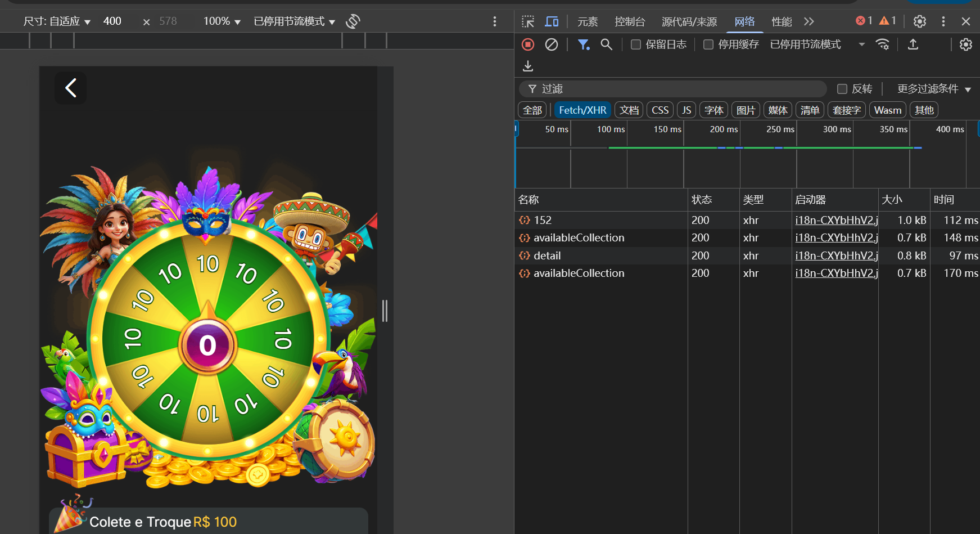This screenshot has height=534, width=980.
Task: Sort by the 名称 column header
Action: point(601,200)
